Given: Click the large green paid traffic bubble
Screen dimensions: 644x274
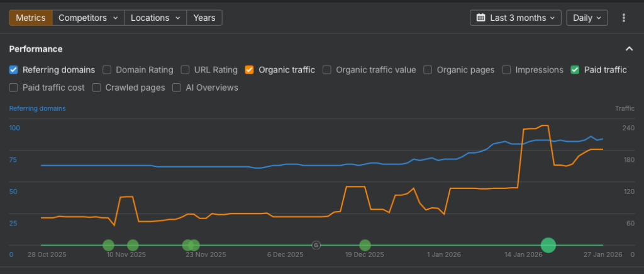Looking at the screenshot, I should point(548,245).
